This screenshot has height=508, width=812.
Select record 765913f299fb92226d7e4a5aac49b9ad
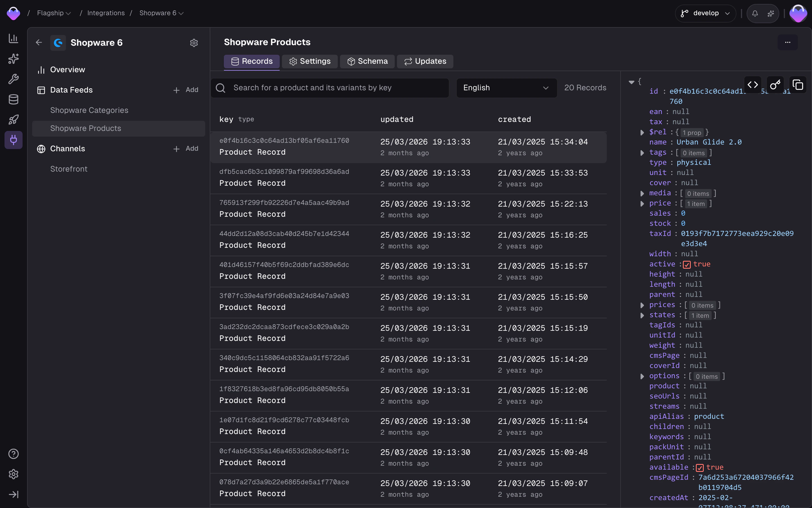[x=408, y=209]
